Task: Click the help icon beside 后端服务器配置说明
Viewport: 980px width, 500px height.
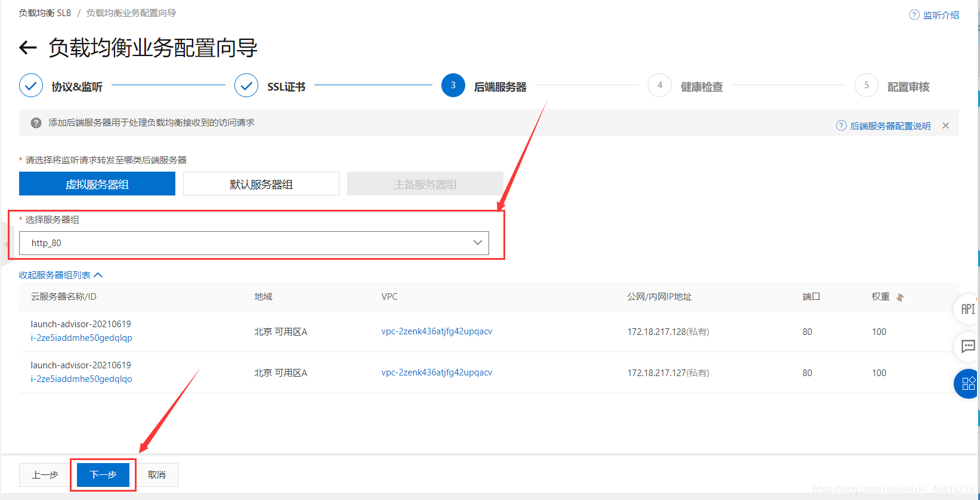Action: coord(841,126)
